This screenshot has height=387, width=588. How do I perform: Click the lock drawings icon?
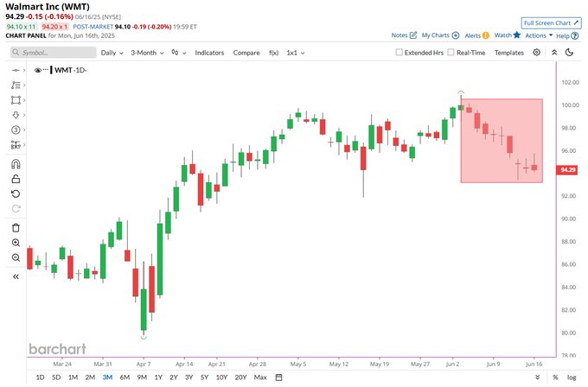point(16,179)
